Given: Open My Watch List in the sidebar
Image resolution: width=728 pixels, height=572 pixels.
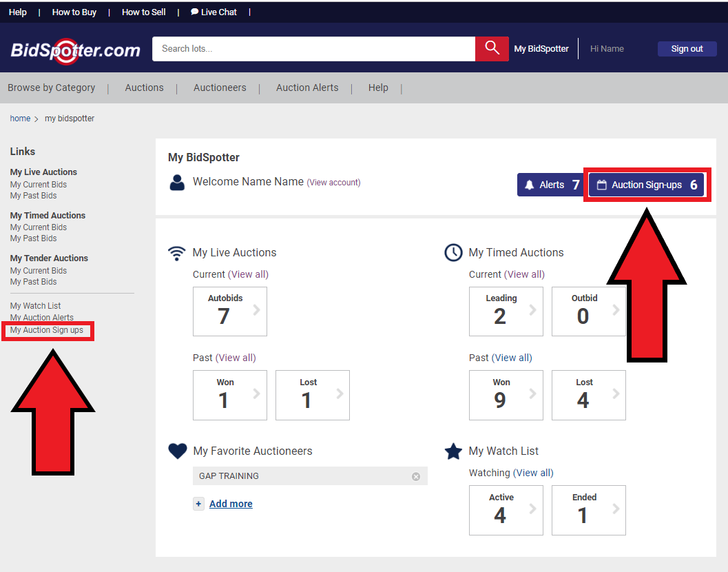Looking at the screenshot, I should [35, 306].
